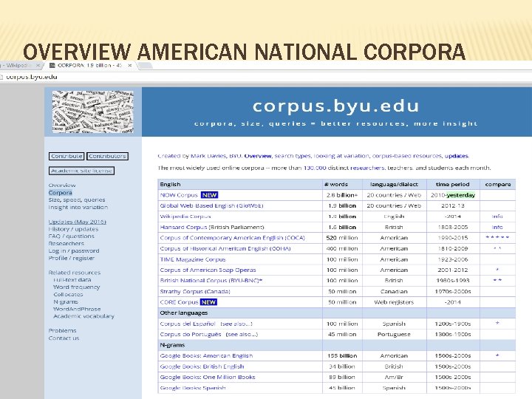Viewport: 532px width, 399px height.
Task: Open Google Books: British English
Action: coord(202,366)
